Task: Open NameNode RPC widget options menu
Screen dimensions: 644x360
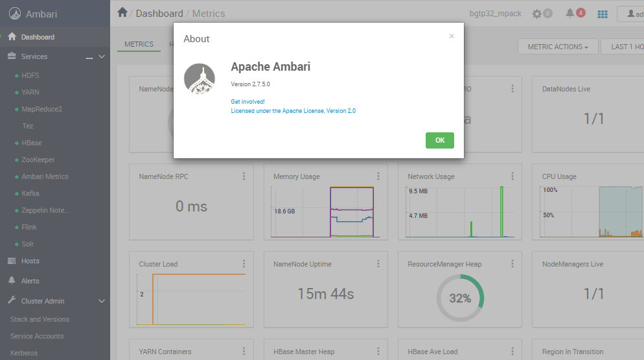Action: point(244,176)
